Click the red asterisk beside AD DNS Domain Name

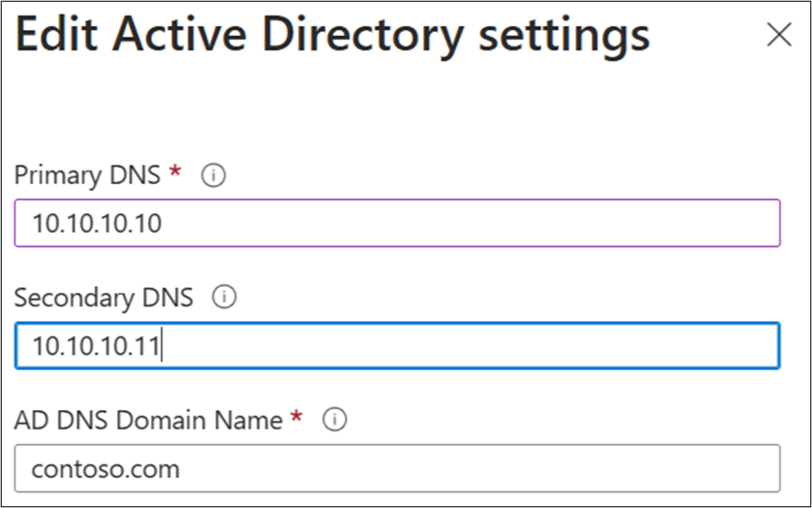pos(297,417)
